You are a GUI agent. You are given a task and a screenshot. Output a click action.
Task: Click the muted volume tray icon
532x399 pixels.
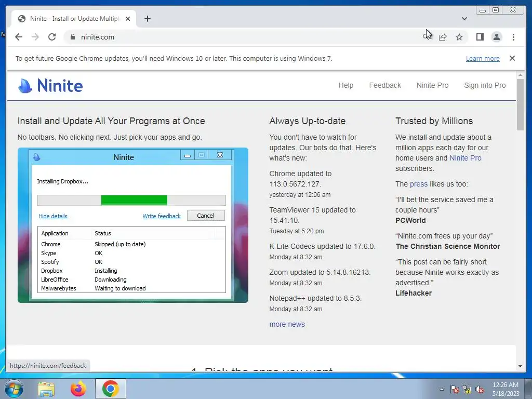coord(480,389)
